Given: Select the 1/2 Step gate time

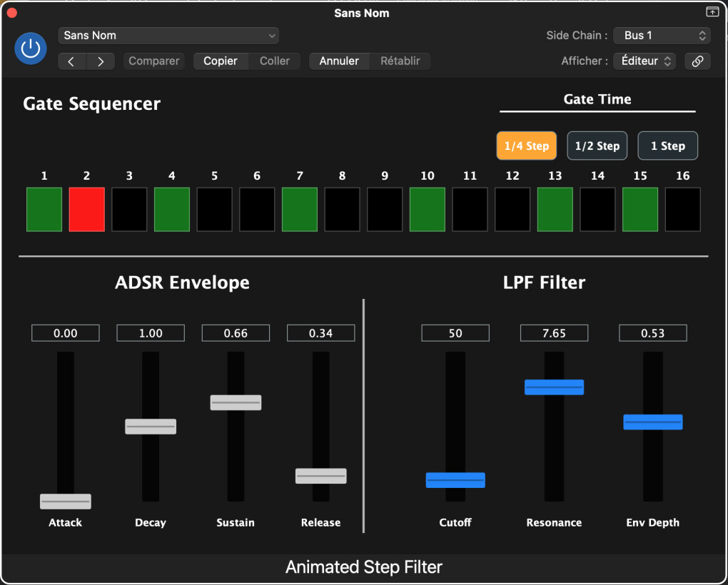Looking at the screenshot, I should tap(597, 146).
